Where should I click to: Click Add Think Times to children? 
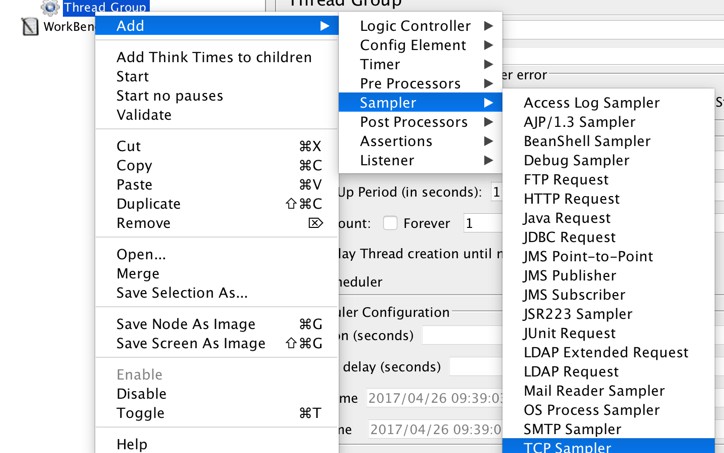click(214, 57)
